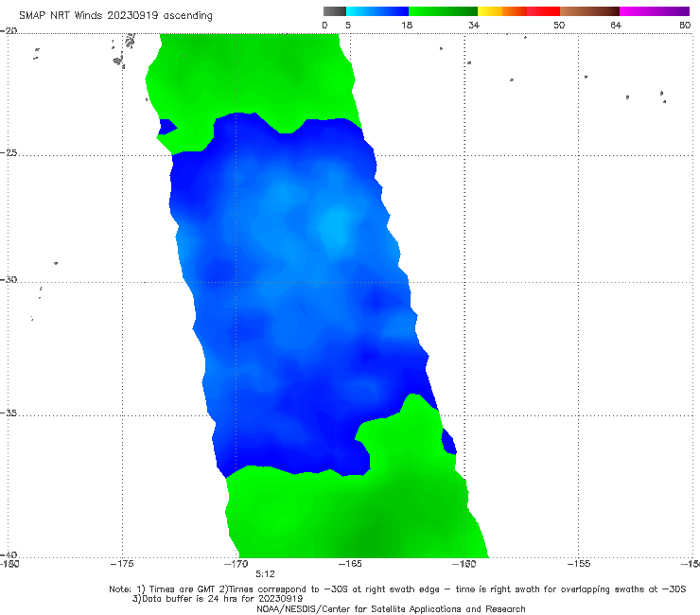The height and width of the screenshot is (615, 700).
Task: Click the latitude label "-30"
Action: click(x=9, y=280)
